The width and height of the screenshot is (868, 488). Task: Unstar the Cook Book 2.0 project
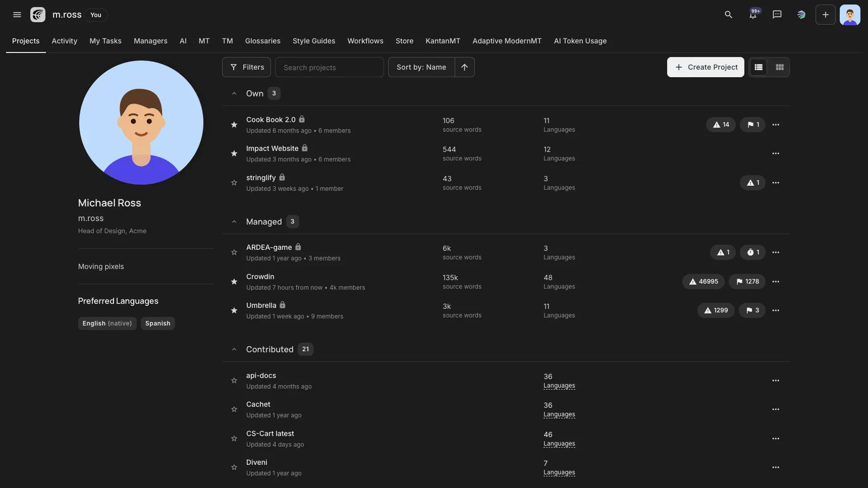point(234,125)
